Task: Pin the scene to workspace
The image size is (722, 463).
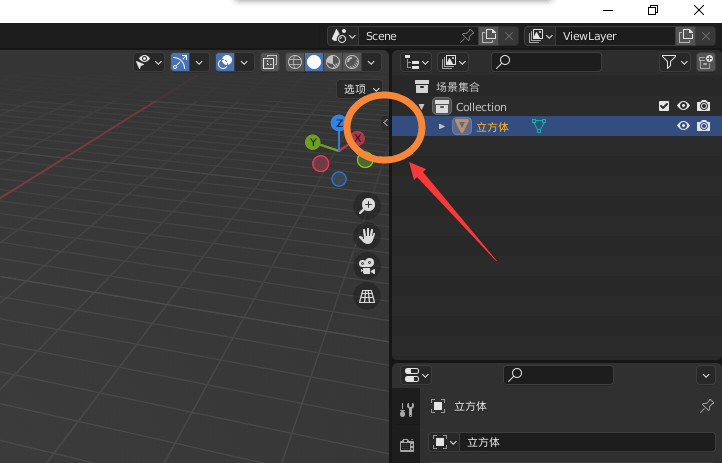Action: (x=467, y=36)
